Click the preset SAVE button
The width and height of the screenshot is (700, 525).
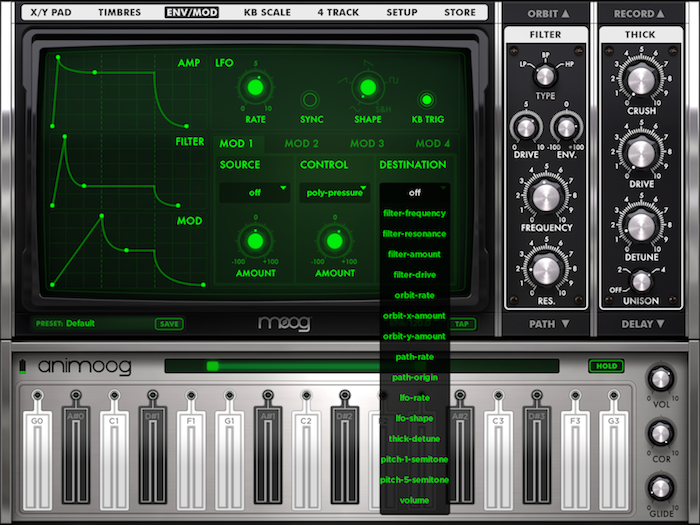(x=169, y=324)
